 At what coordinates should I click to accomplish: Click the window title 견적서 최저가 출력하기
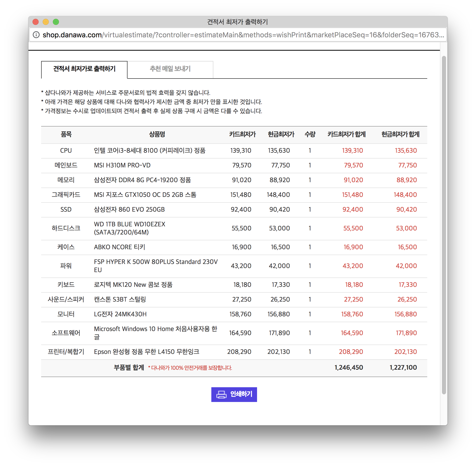tap(237, 22)
